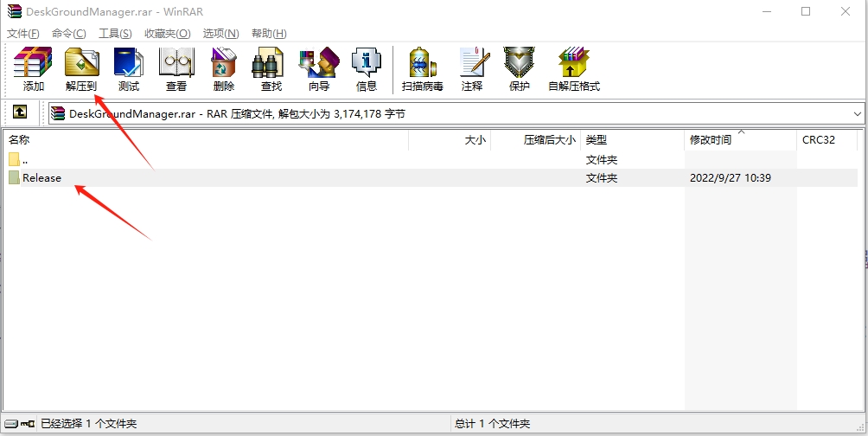This screenshot has height=436, width=868.
Task: Click status text 已经选择 1 个文件夹
Action: [88, 424]
